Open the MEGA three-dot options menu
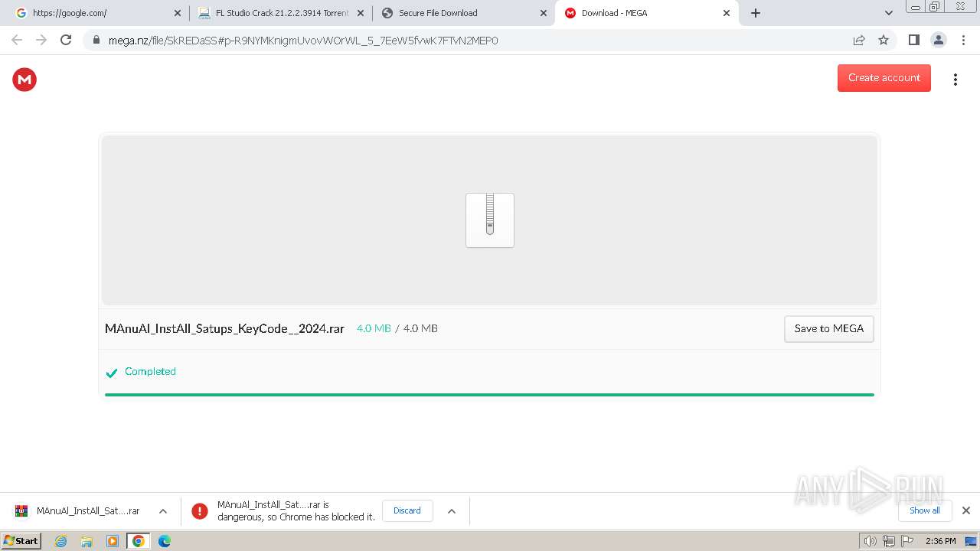The height and width of the screenshot is (551, 980). click(955, 79)
